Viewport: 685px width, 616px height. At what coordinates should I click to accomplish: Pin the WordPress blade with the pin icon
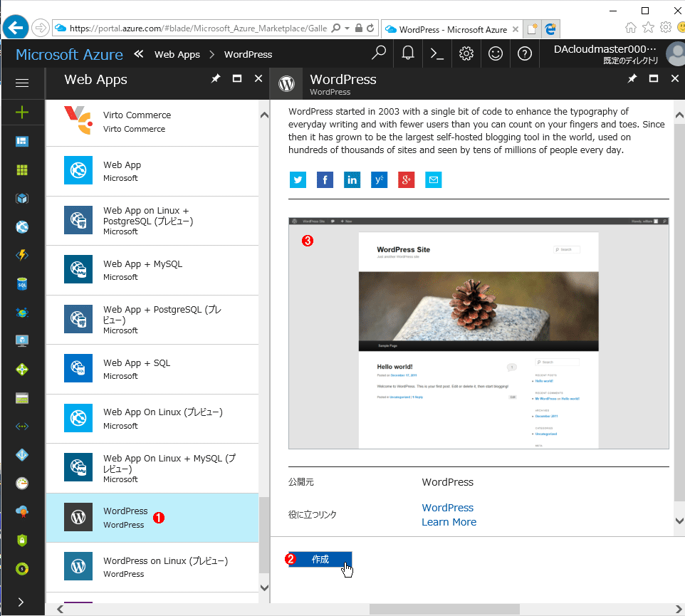tap(632, 78)
